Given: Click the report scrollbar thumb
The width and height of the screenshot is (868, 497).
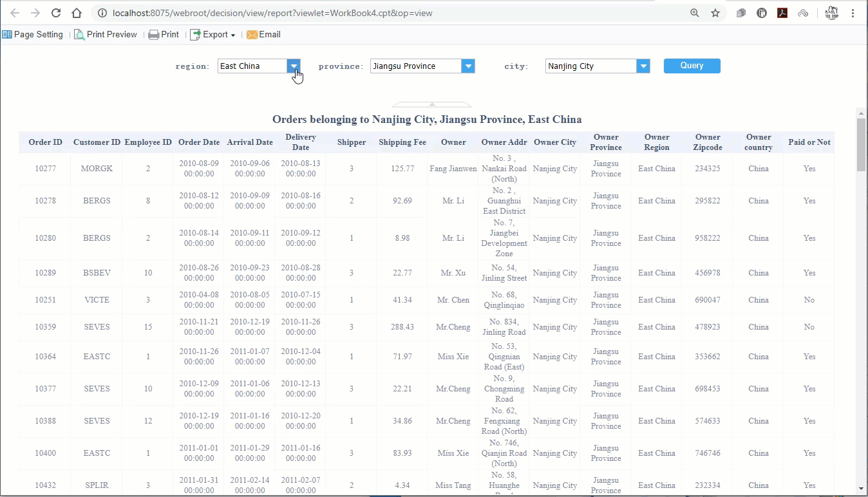Looking at the screenshot, I should click(861, 145).
